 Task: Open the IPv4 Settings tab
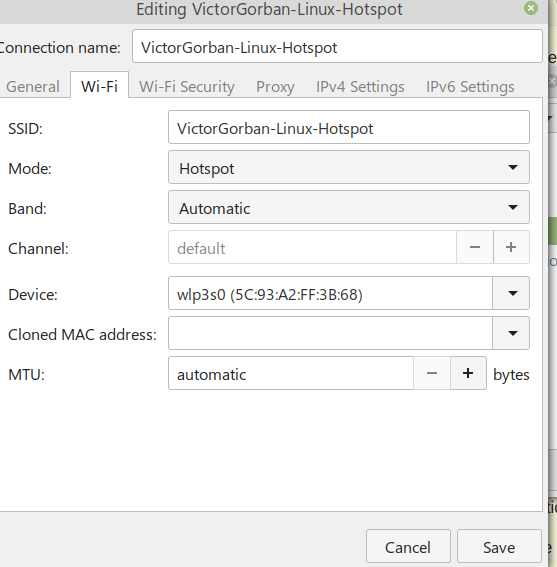tap(360, 86)
